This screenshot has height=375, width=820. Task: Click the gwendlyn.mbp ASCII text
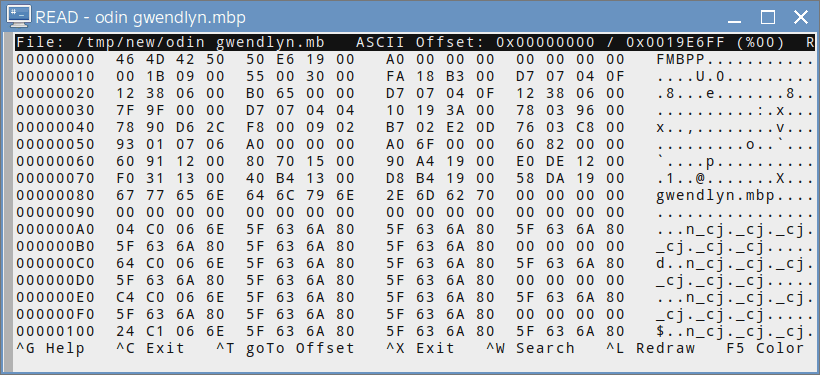click(x=715, y=196)
